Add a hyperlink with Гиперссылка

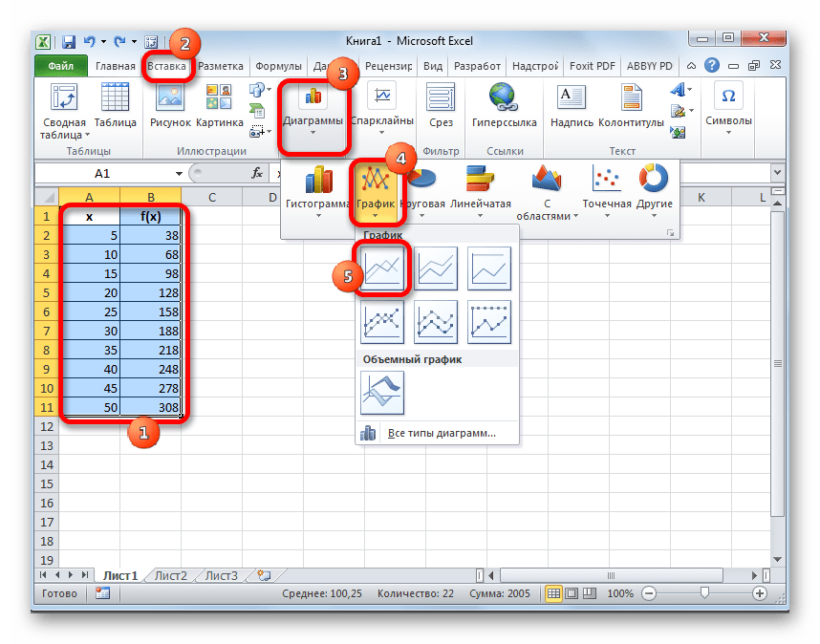(504, 106)
